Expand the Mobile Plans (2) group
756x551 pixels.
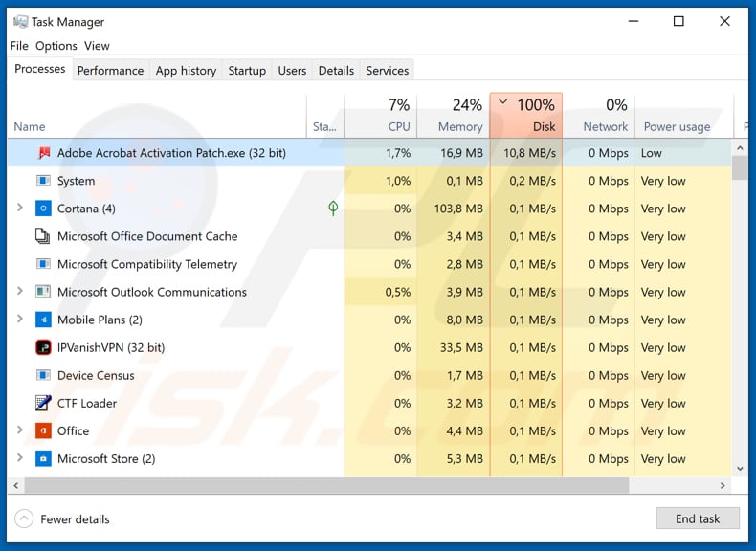tap(20, 319)
